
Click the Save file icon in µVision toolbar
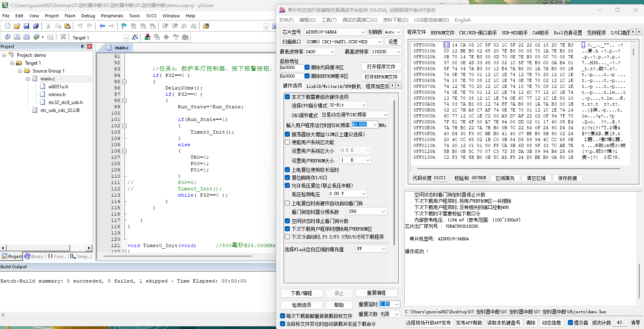point(26,26)
